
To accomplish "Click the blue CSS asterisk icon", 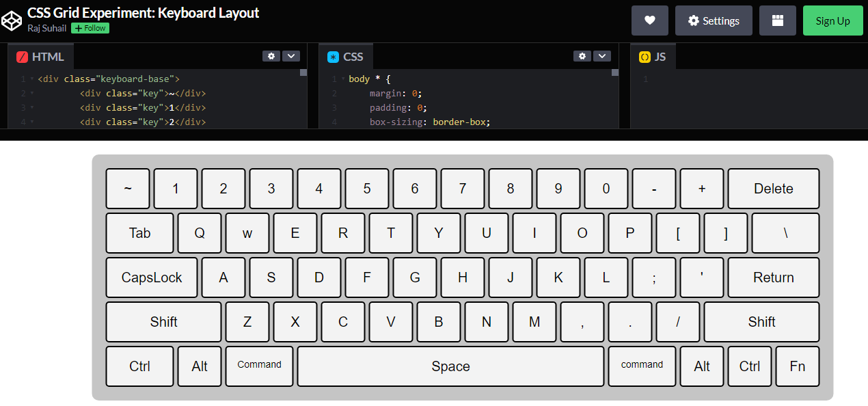I will (x=333, y=57).
